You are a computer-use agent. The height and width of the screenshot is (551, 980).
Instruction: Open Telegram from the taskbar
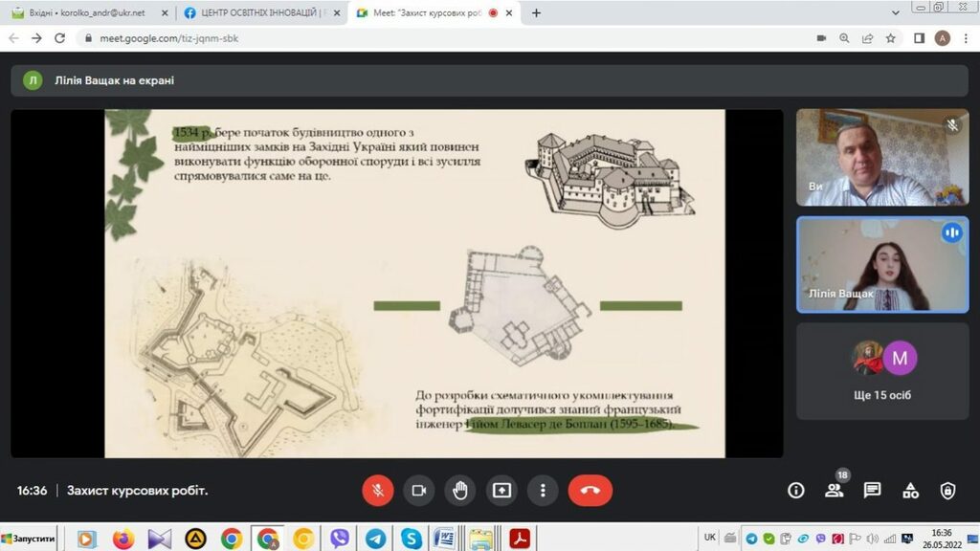[x=375, y=539]
